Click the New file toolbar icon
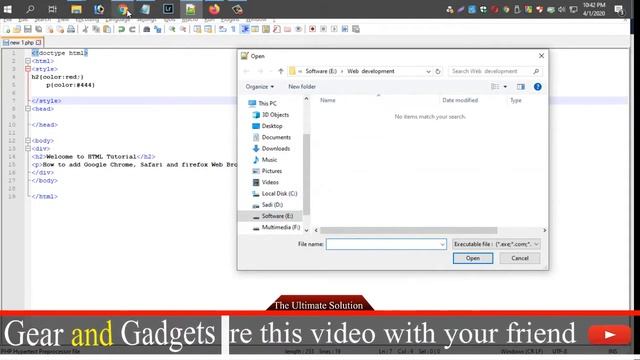 tap(7, 29)
